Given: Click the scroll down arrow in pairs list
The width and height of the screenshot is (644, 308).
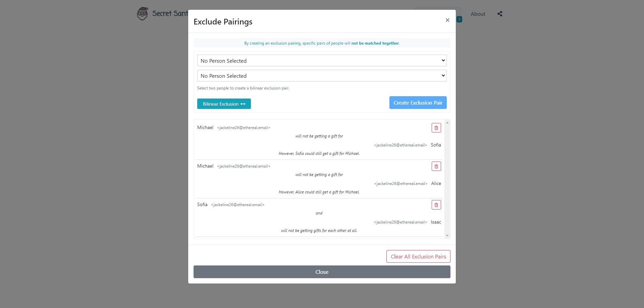Looking at the screenshot, I should tap(447, 236).
